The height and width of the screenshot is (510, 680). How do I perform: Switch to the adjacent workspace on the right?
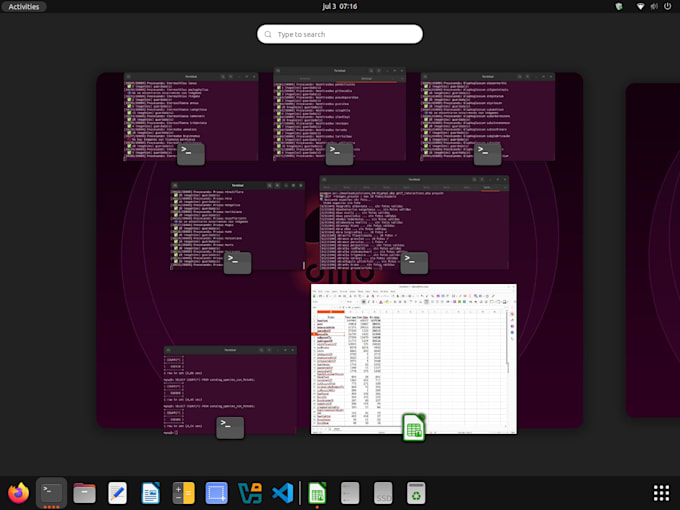(653, 250)
